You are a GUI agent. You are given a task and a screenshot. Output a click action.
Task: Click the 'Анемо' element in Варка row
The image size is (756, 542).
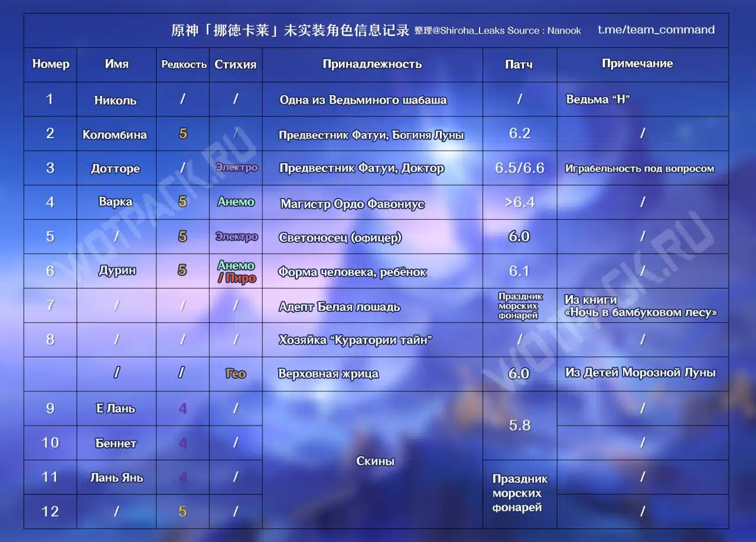236,202
